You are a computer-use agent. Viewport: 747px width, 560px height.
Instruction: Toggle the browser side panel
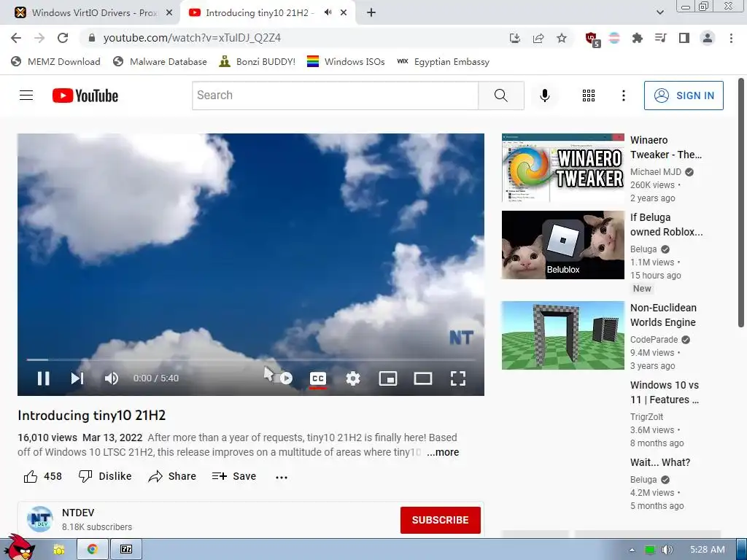684,38
